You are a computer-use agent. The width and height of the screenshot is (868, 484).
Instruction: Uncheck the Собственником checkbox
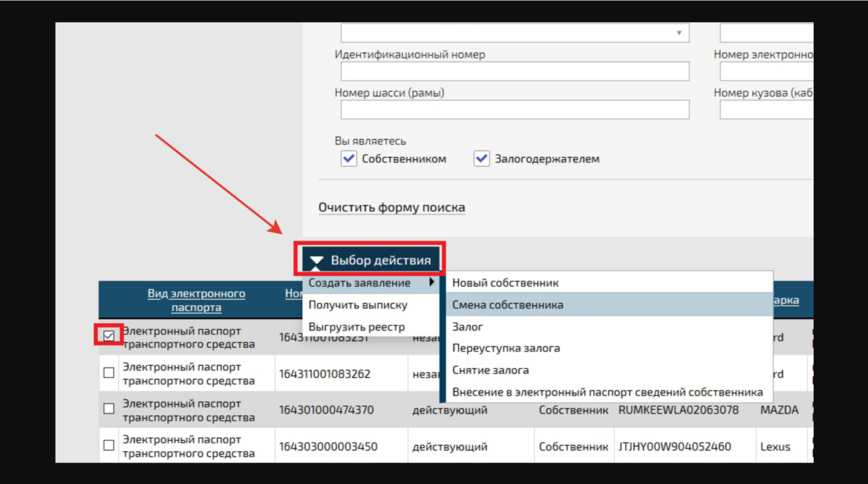tap(349, 159)
